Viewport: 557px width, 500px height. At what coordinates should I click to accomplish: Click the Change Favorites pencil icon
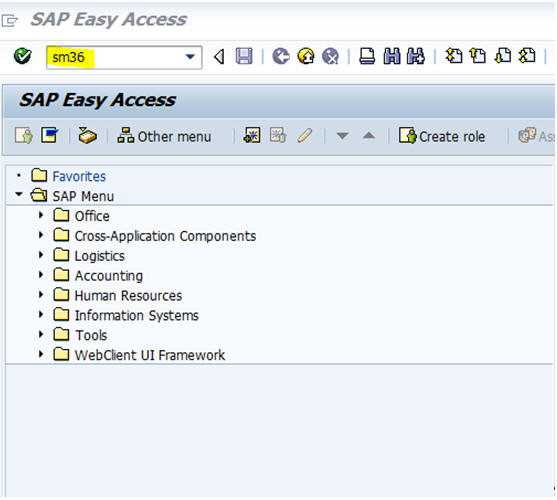click(x=305, y=135)
